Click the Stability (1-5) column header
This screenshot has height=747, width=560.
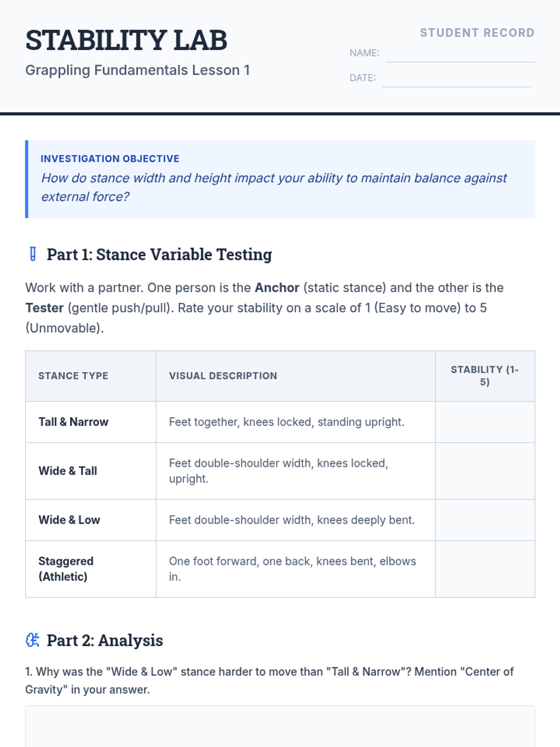(x=485, y=376)
